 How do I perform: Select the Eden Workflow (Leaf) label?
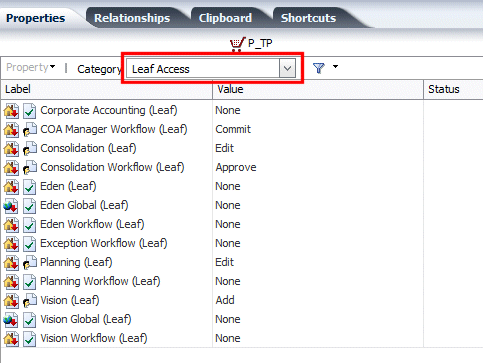pyautogui.click(x=92, y=224)
